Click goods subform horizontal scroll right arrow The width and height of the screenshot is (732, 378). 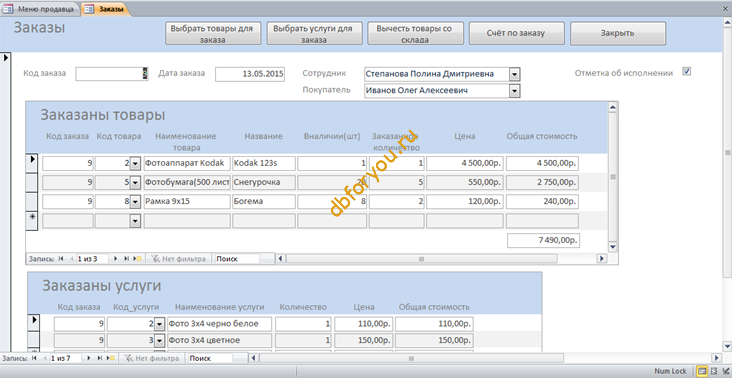[x=602, y=259]
